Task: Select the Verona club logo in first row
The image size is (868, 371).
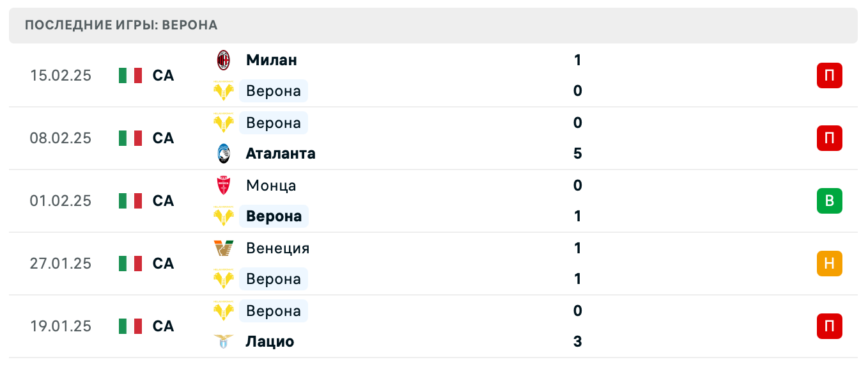Action: [x=225, y=91]
